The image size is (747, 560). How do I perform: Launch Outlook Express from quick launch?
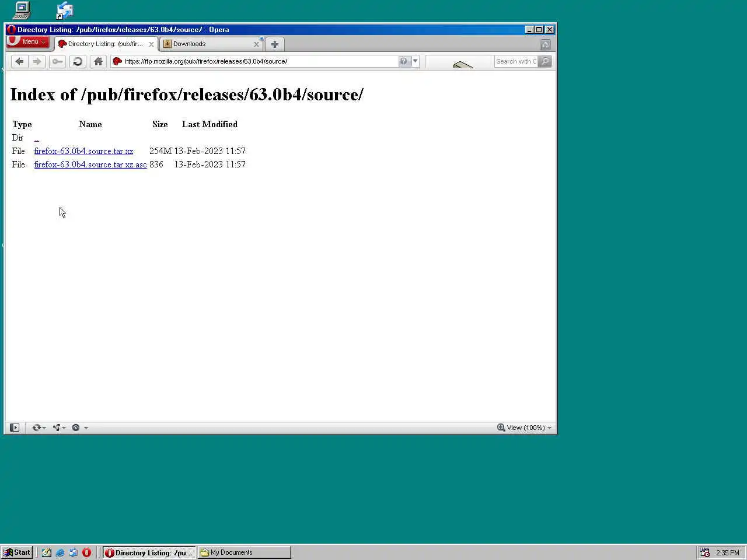(x=74, y=552)
